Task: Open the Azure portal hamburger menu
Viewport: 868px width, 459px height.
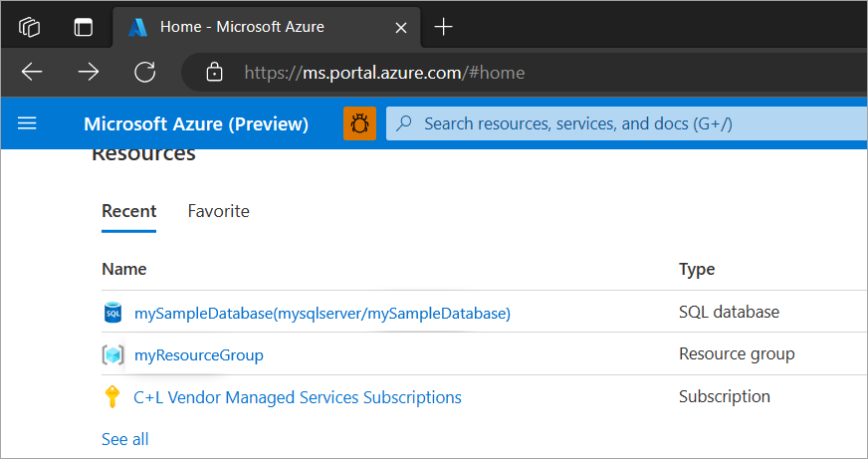Action: point(27,122)
